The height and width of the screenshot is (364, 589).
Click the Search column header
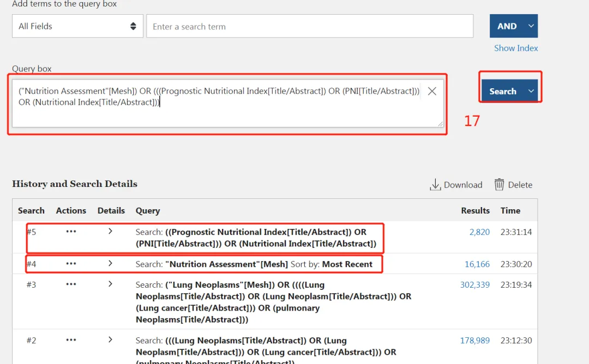31,210
